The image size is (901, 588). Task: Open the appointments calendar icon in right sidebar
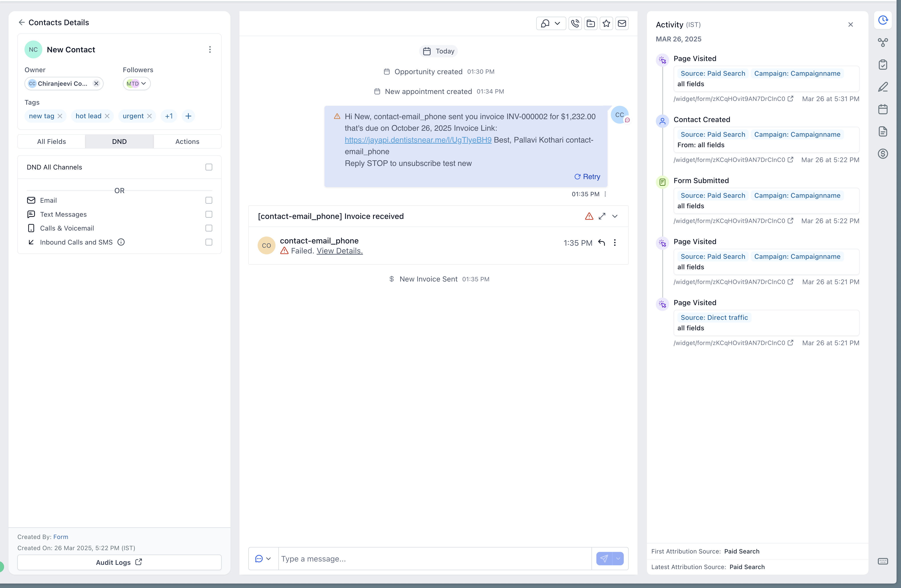pos(883,109)
